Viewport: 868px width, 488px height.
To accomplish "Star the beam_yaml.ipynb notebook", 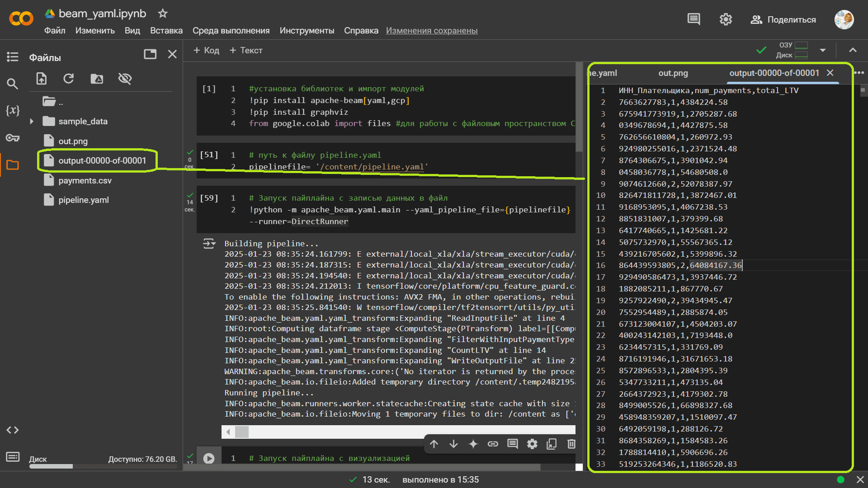I will point(163,14).
